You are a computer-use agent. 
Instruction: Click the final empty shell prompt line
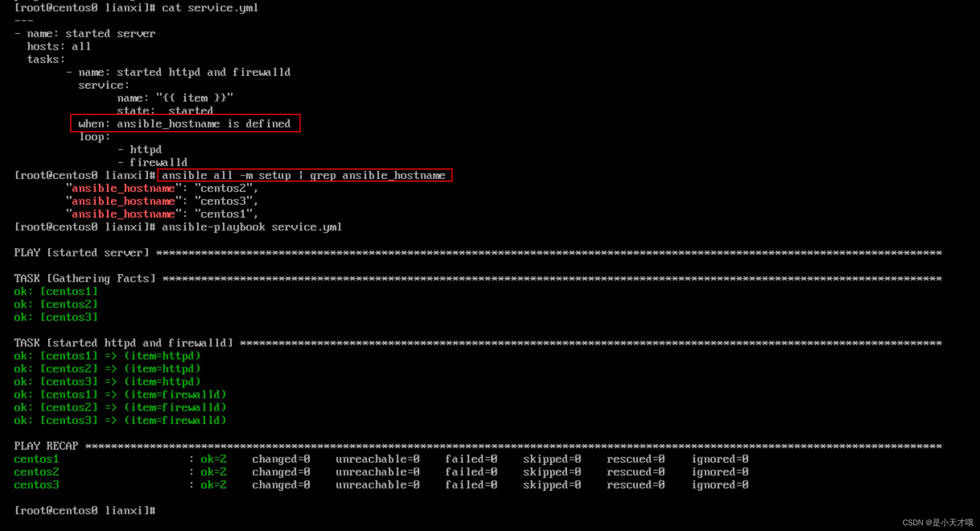pos(85,511)
